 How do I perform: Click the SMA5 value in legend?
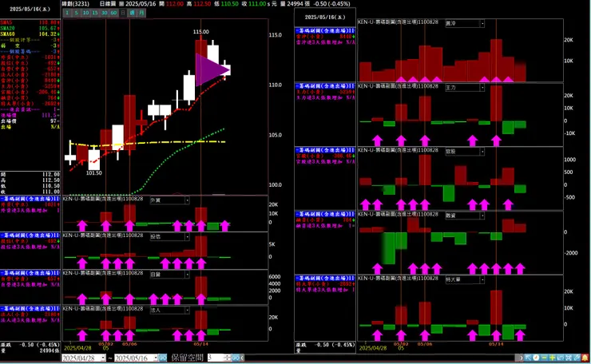(47, 22)
